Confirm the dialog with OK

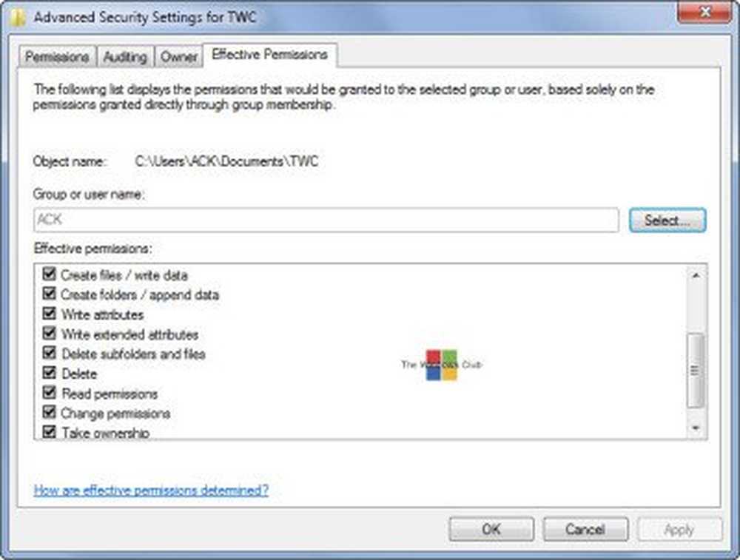[x=491, y=529]
